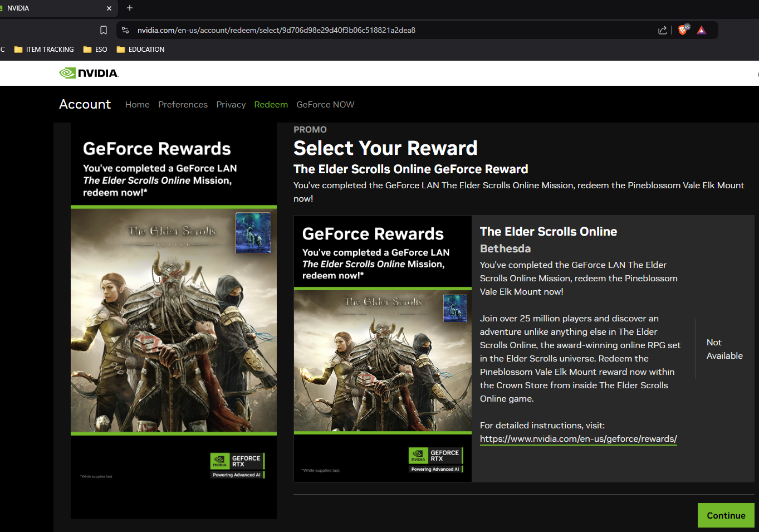Viewport: 759px width, 532px height.
Task: Click The Elder Scrolls Online card title
Action: pyautogui.click(x=549, y=231)
